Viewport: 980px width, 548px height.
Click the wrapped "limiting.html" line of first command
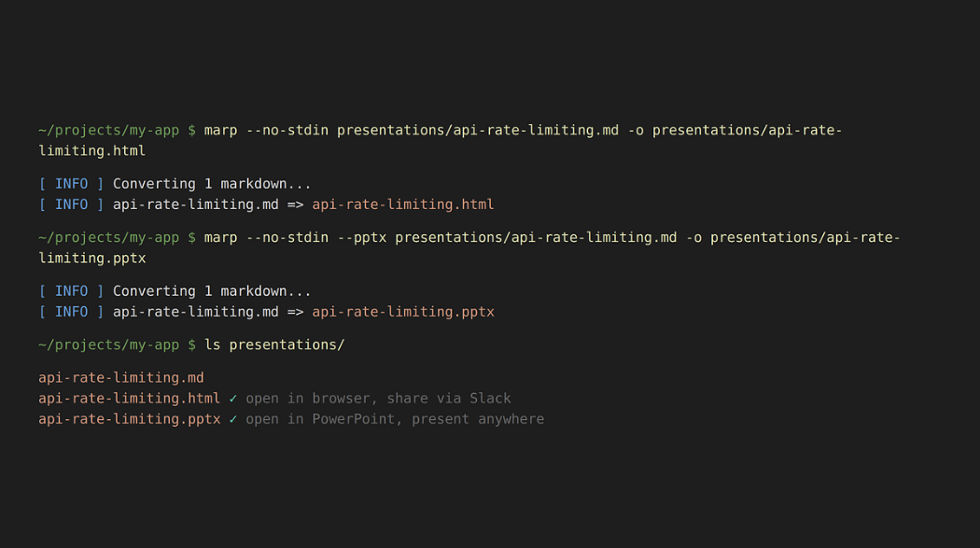(91, 150)
